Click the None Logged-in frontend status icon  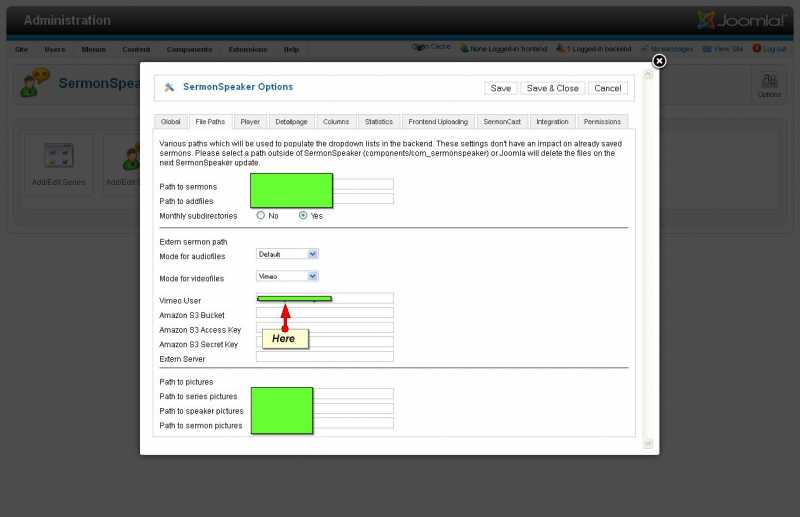tap(464, 48)
